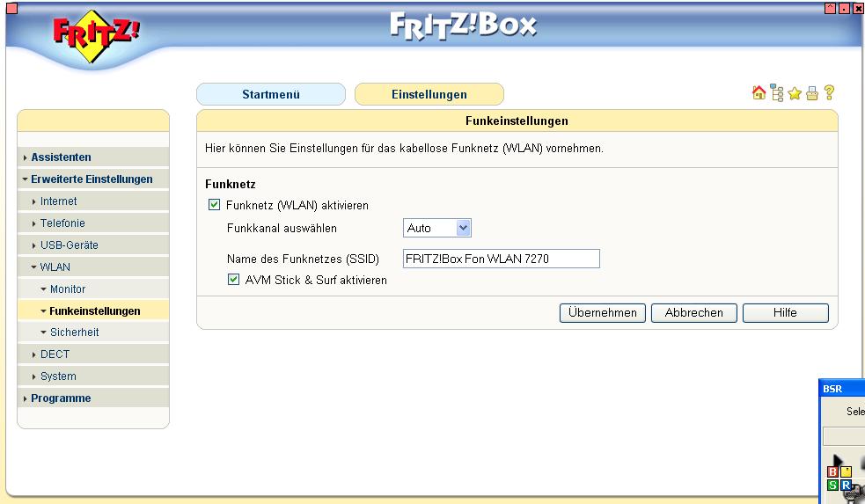The width and height of the screenshot is (865, 504).
Task: Click the yellow star favorites icon
Action: (795, 94)
